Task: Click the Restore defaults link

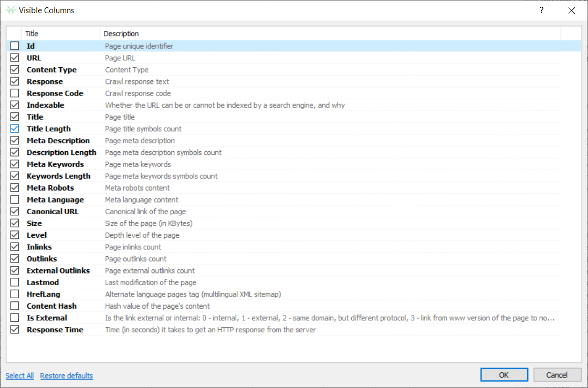Action: 67,375
